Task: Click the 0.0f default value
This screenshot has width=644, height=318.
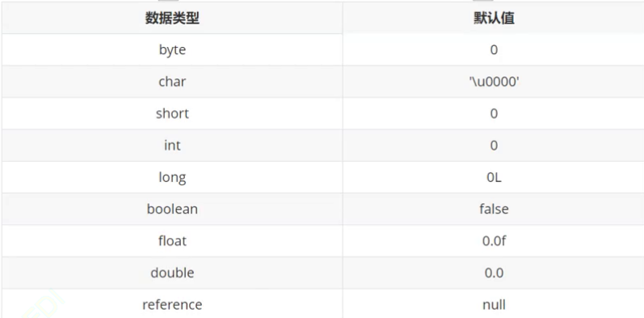Action: click(x=494, y=240)
